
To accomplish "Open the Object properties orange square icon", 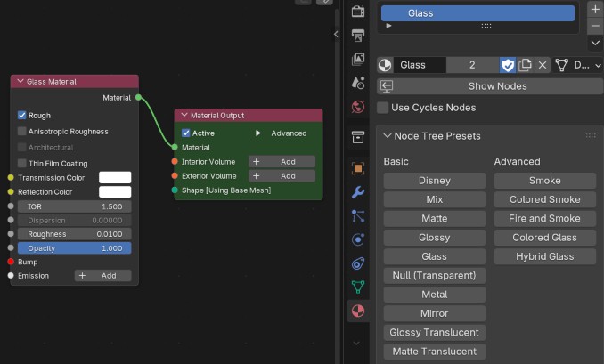I will [x=358, y=168].
